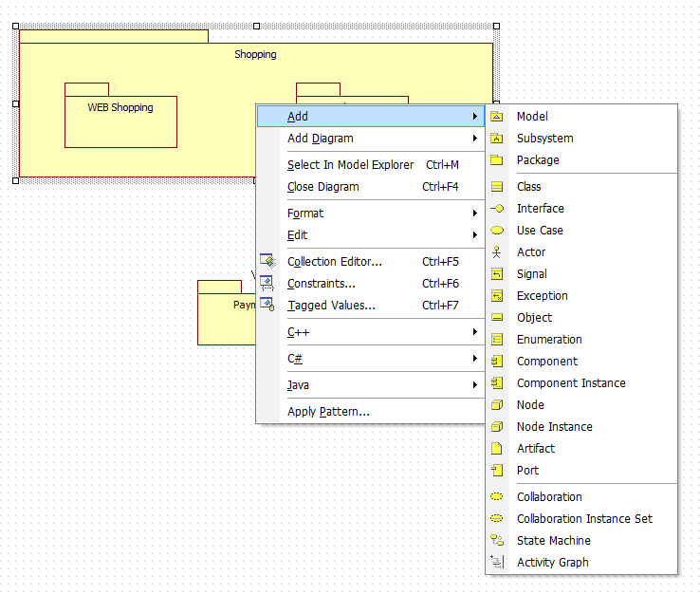Viewport: 700px width, 595px height.
Task: Choose Close Diagram from context menu
Action: pos(371,187)
